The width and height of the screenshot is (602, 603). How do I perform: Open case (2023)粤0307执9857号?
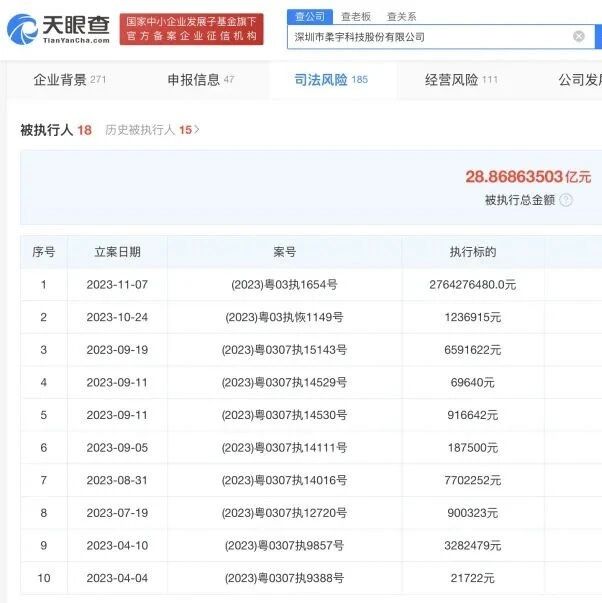tap(284, 545)
